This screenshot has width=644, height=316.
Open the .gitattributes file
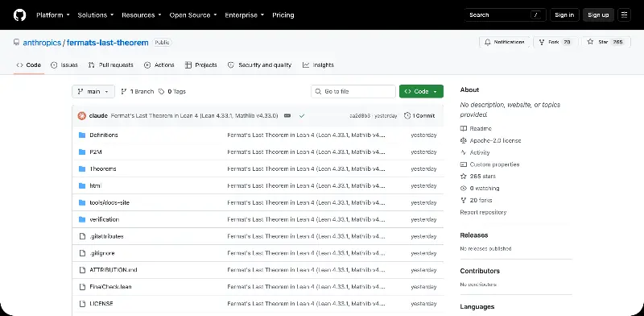click(x=106, y=236)
